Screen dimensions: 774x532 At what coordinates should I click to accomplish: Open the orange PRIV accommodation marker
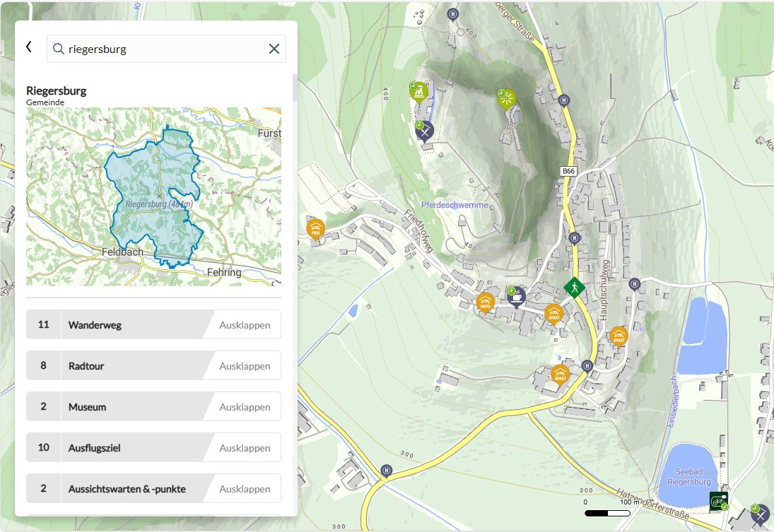[315, 228]
